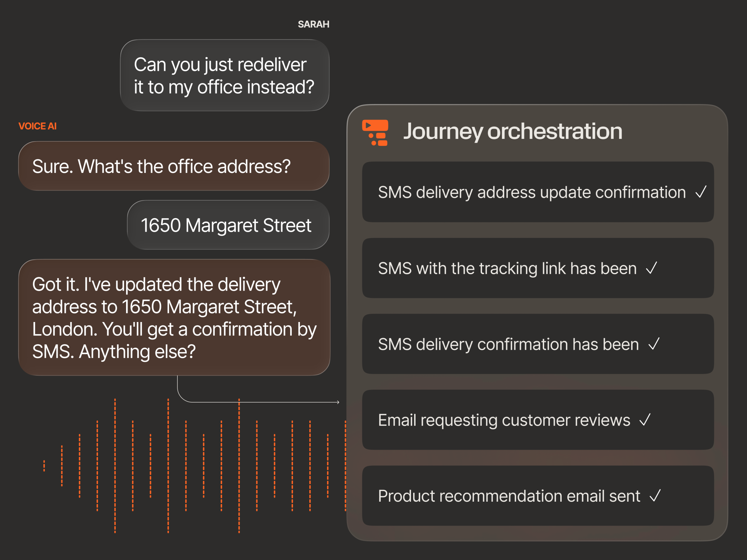Click the orange Journey orchestration icon

(375, 133)
